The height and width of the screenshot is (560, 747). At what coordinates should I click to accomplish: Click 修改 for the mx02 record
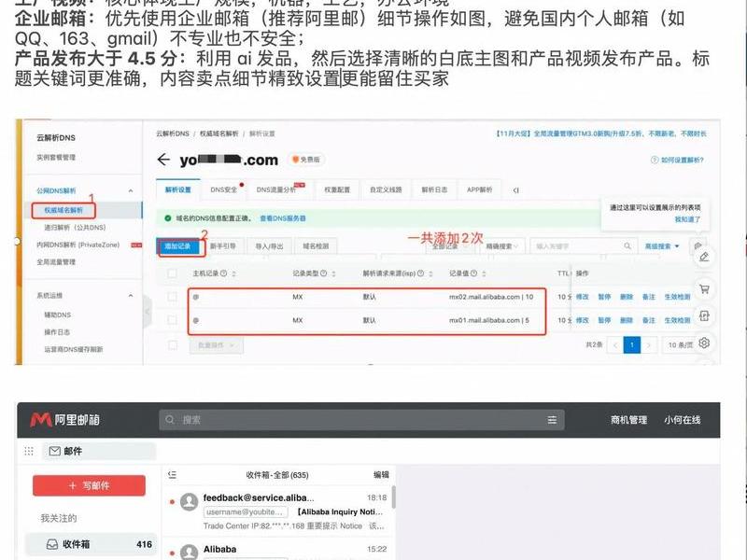[582, 297]
